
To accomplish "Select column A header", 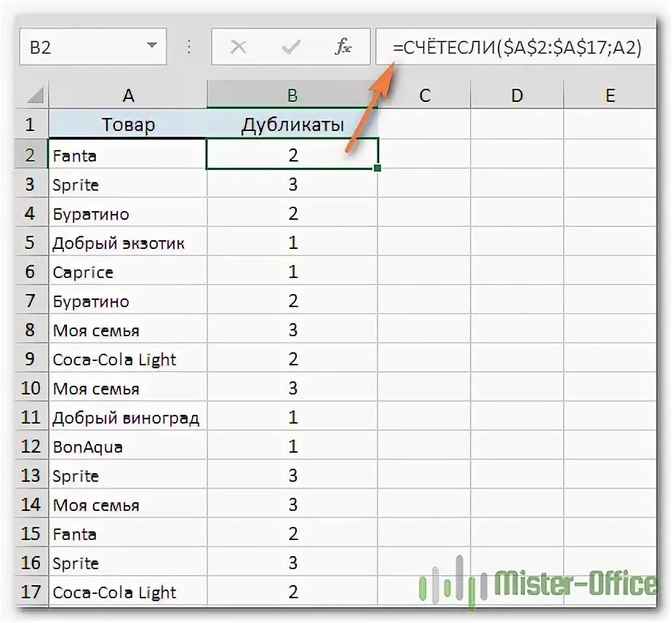I will click(128, 95).
